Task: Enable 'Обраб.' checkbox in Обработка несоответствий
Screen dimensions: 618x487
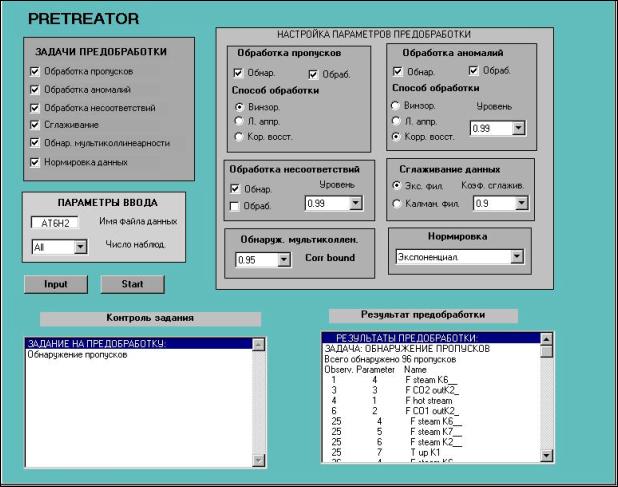Action: point(235,206)
